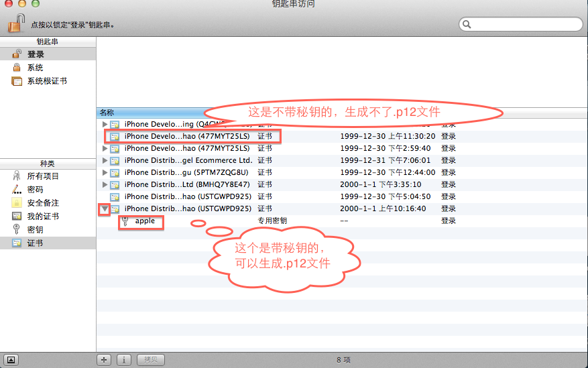This screenshot has width=588, height=368.
Task: Click the 拷贝 button
Action: click(151, 360)
